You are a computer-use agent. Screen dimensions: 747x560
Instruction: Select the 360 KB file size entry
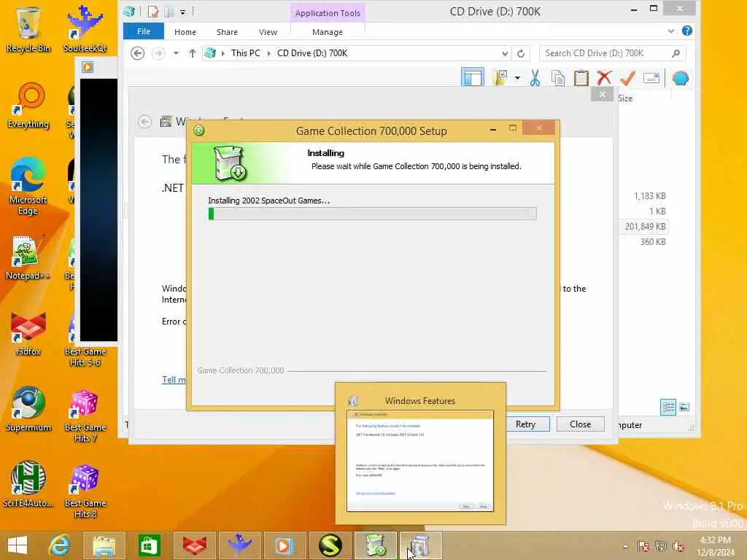point(653,241)
